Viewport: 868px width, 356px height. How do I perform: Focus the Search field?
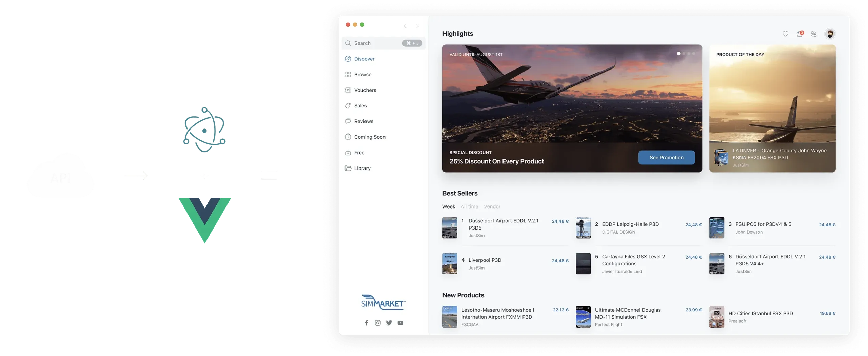383,43
